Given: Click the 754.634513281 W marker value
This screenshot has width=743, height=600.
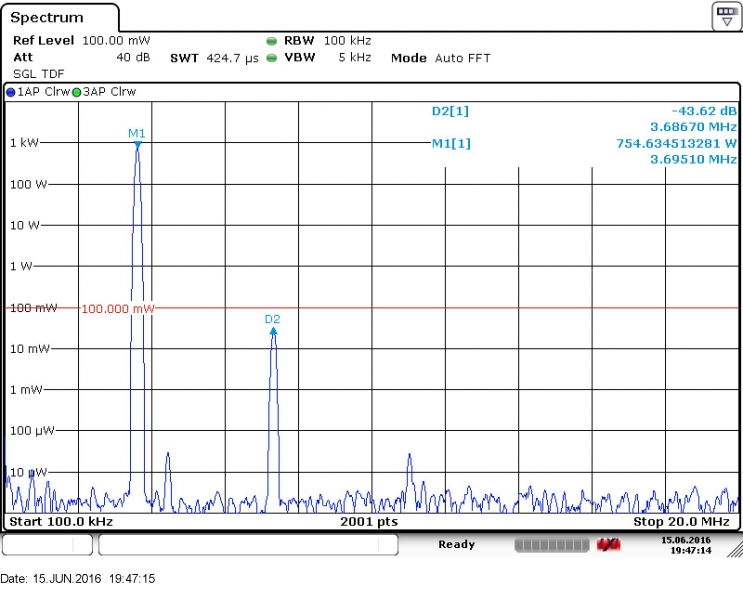Looking at the screenshot, I should coord(677,143).
